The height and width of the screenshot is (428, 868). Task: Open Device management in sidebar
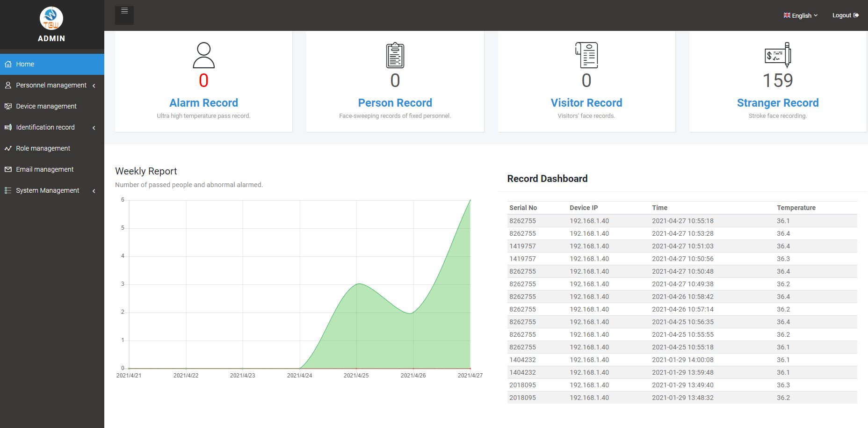[52, 106]
